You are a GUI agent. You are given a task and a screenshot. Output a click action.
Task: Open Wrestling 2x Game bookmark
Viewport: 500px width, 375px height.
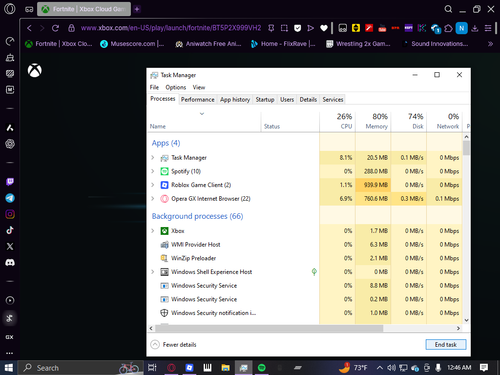point(358,44)
